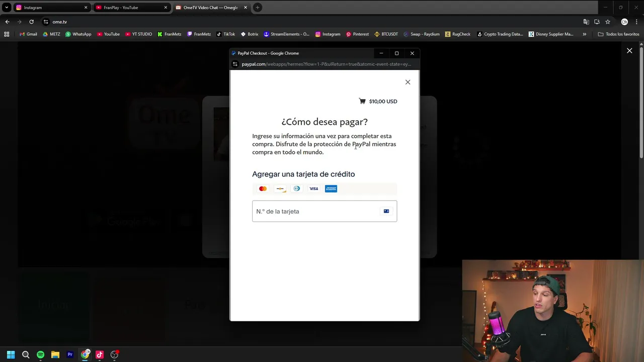Open the Crypto Trading Data bookmark
This screenshot has height=362, width=644.
(500, 34)
